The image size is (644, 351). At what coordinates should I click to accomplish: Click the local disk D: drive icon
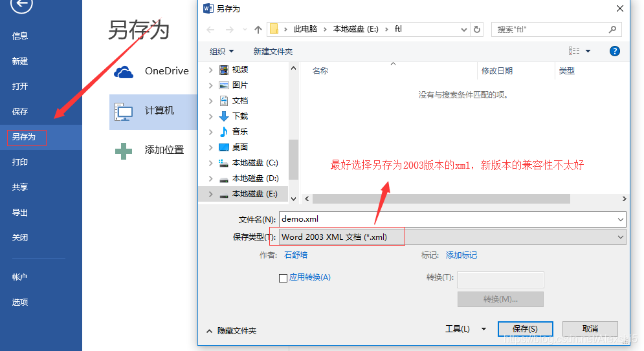[x=224, y=179]
